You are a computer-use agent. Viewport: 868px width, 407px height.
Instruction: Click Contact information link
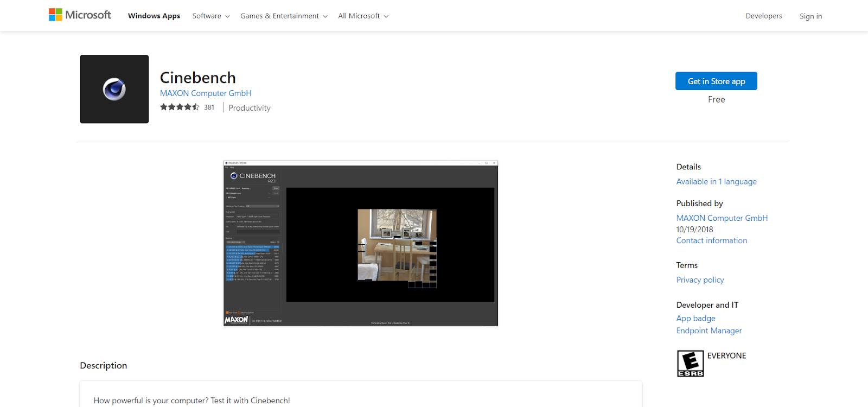click(x=711, y=240)
